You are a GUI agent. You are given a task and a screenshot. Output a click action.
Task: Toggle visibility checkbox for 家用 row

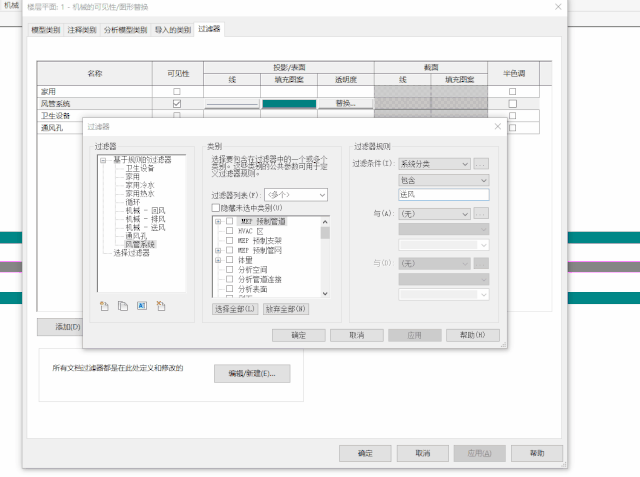click(177, 91)
